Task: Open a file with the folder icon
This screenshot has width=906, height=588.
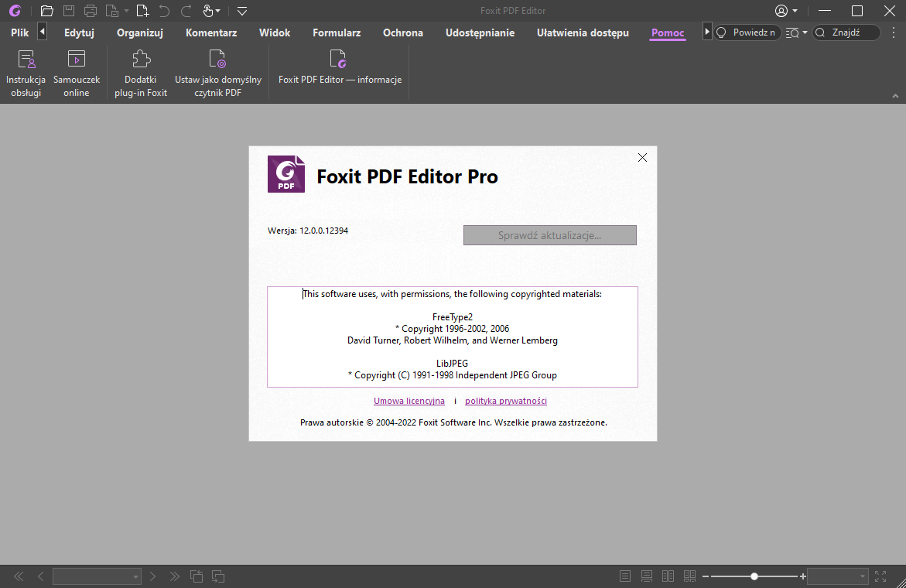Action: coord(46,10)
